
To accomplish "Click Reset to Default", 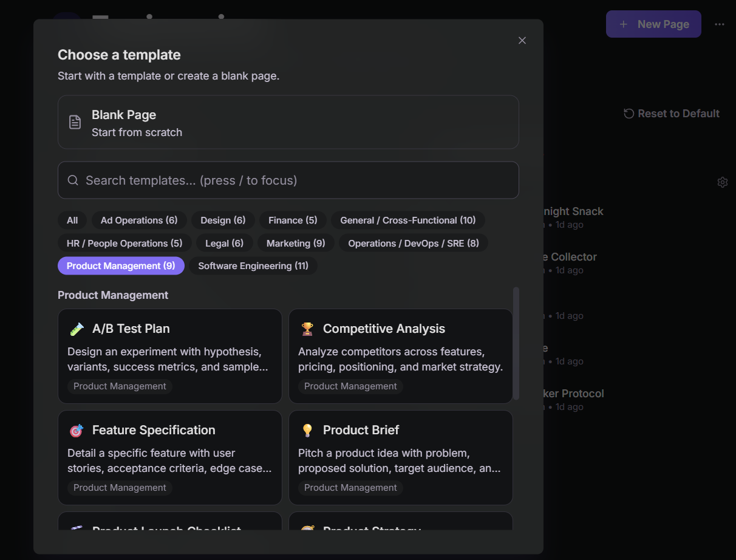I will (672, 114).
